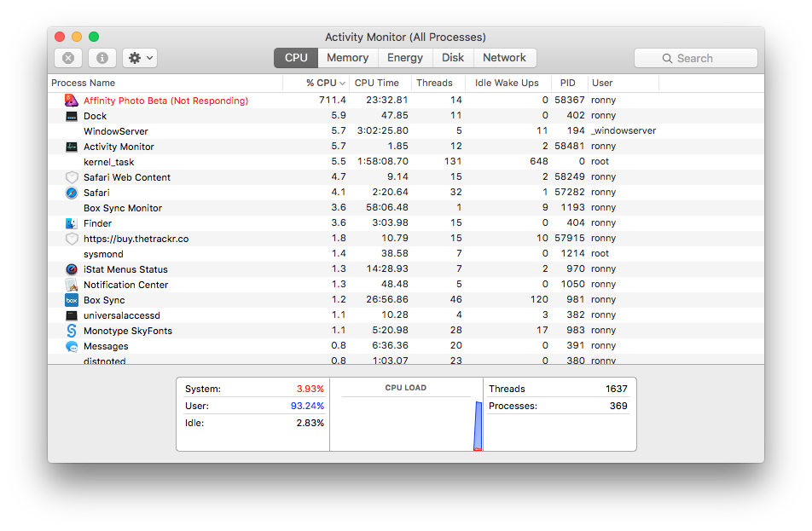
Task: Select the https://buy.thetrackr.co process name
Action: pos(136,239)
